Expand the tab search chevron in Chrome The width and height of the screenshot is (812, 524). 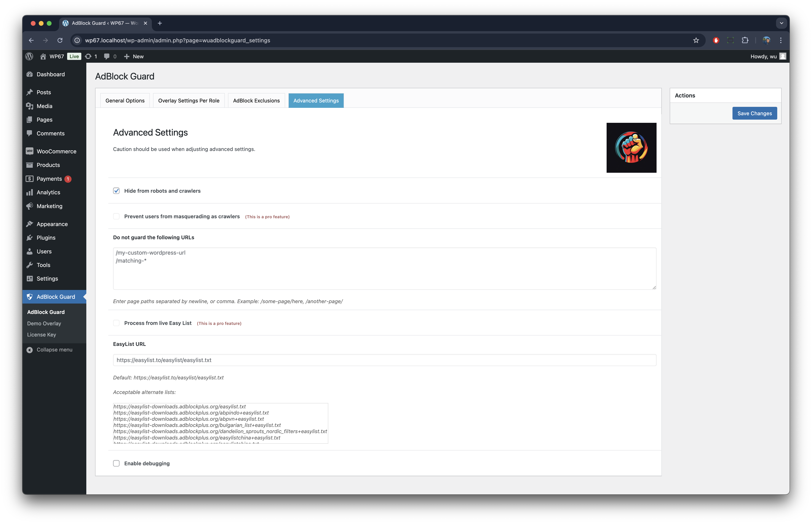click(781, 23)
